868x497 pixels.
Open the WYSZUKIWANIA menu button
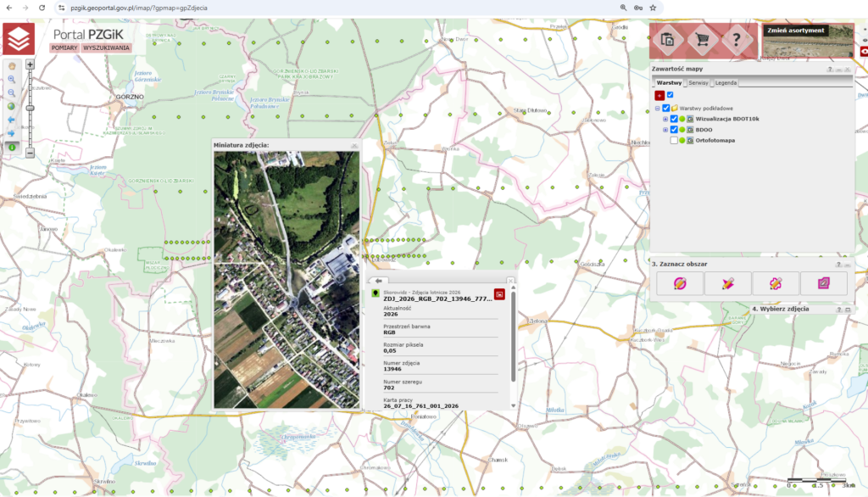[106, 47]
